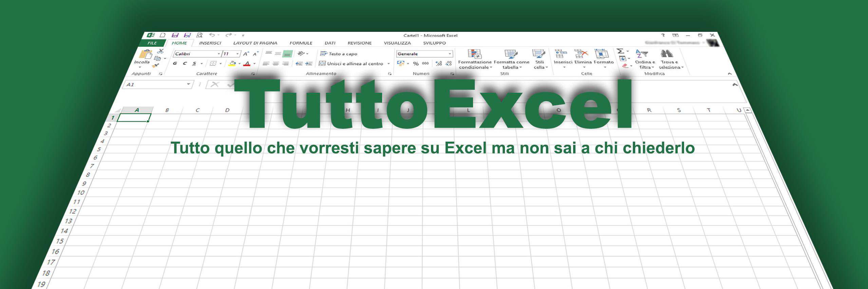This screenshot has height=289, width=868.
Task: Click the Save As icon in quick access toolbar
Action: pyautogui.click(x=187, y=35)
